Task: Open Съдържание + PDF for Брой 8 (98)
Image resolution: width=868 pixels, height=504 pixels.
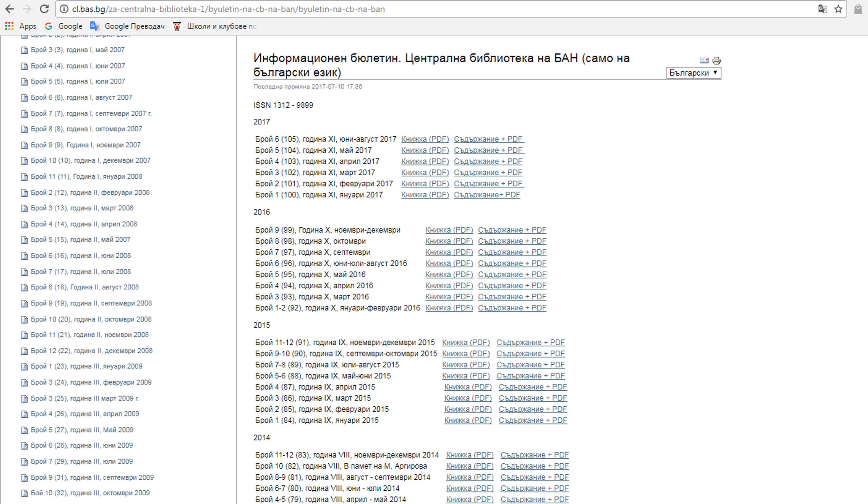Action: [x=512, y=241]
